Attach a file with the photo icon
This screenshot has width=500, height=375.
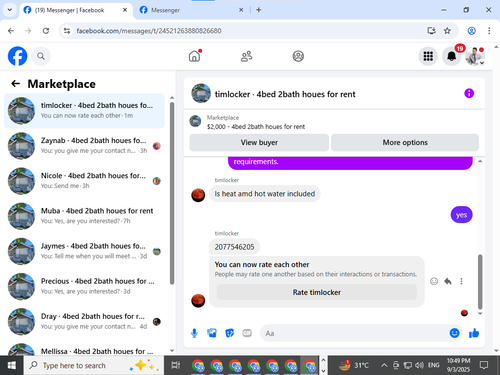tap(212, 333)
